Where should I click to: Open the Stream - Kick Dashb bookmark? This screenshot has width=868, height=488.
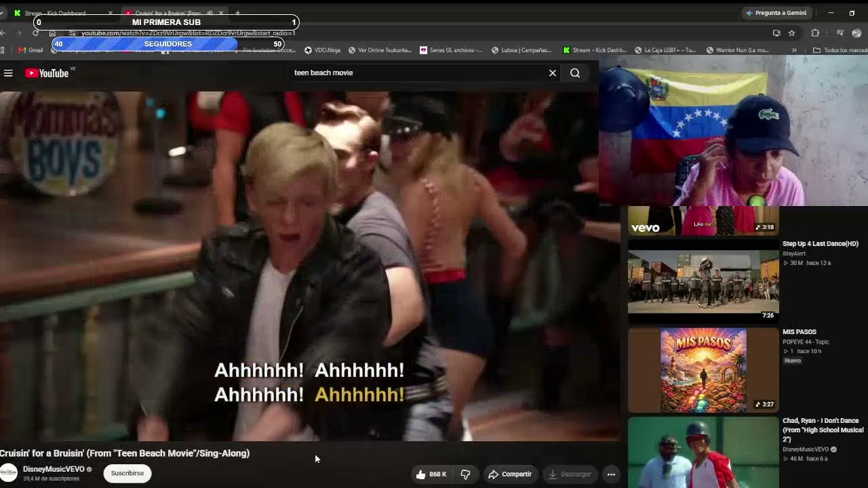[595, 50]
